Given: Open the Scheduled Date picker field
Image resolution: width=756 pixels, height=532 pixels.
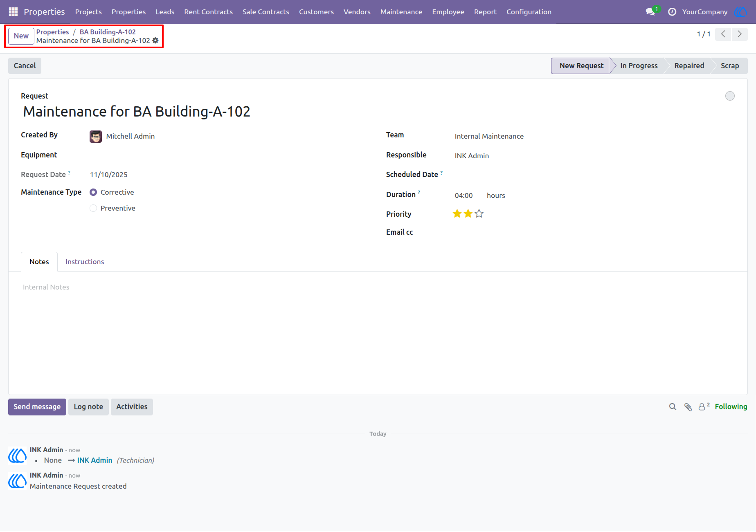Looking at the screenshot, I should 594,175.
